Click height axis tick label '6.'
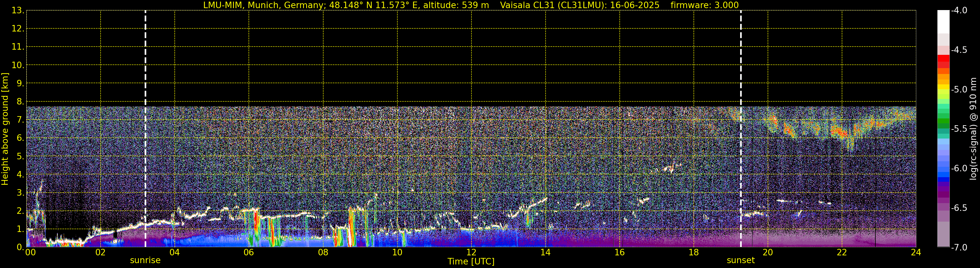The image size is (980, 268). pos(20,138)
